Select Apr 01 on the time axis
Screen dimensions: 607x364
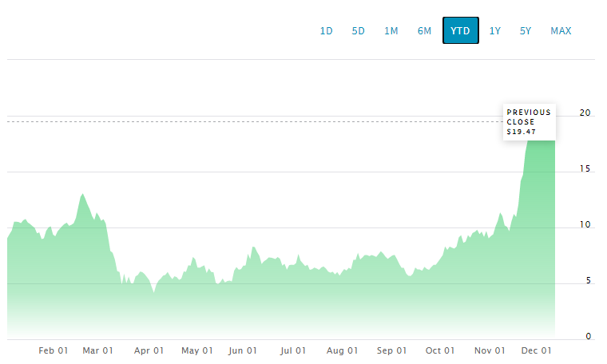149,350
